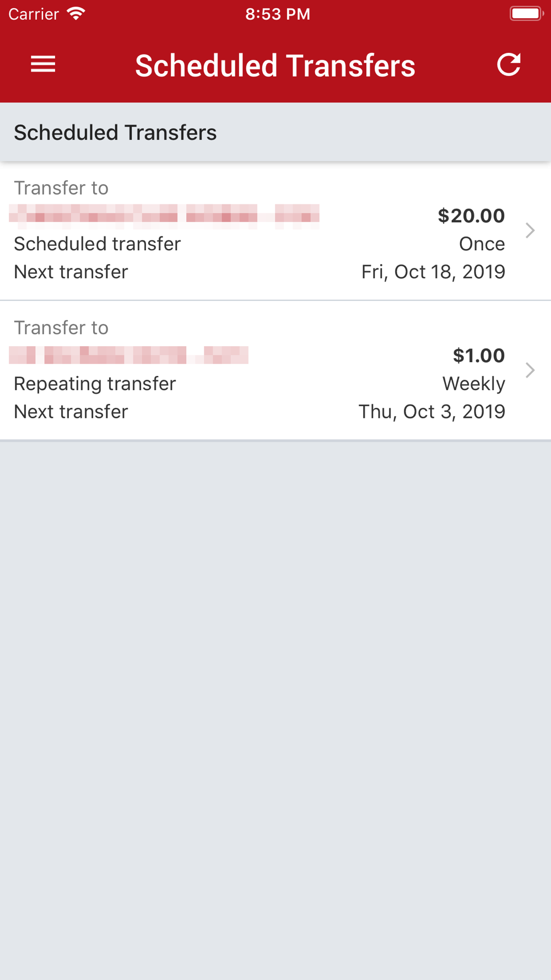Tap the second 'Transfer to' label
This screenshot has width=551, height=980.
coord(61,328)
